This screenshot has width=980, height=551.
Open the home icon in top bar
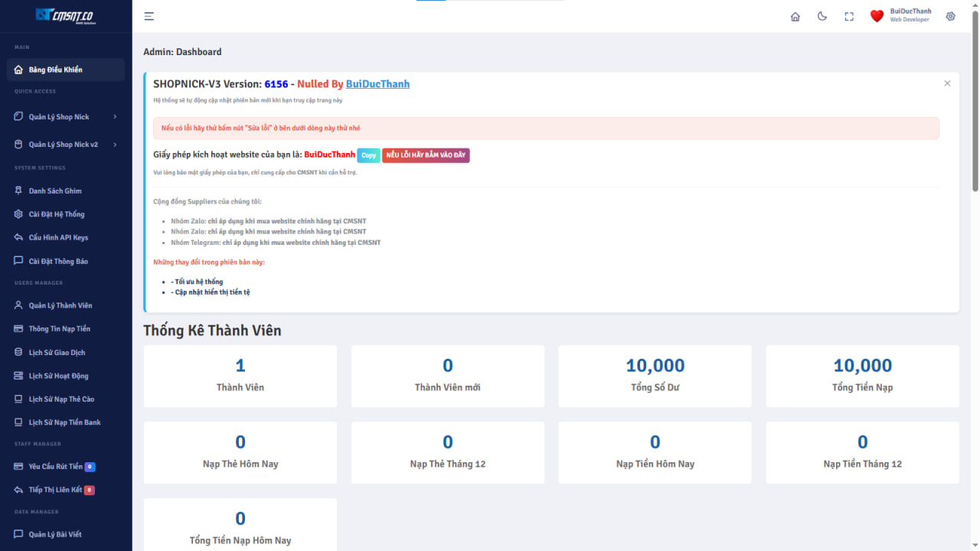[x=795, y=16]
